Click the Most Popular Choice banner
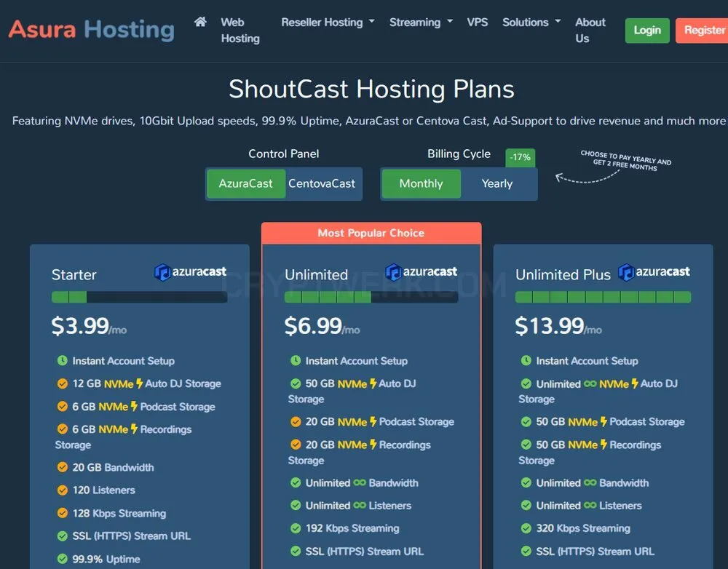 [371, 233]
